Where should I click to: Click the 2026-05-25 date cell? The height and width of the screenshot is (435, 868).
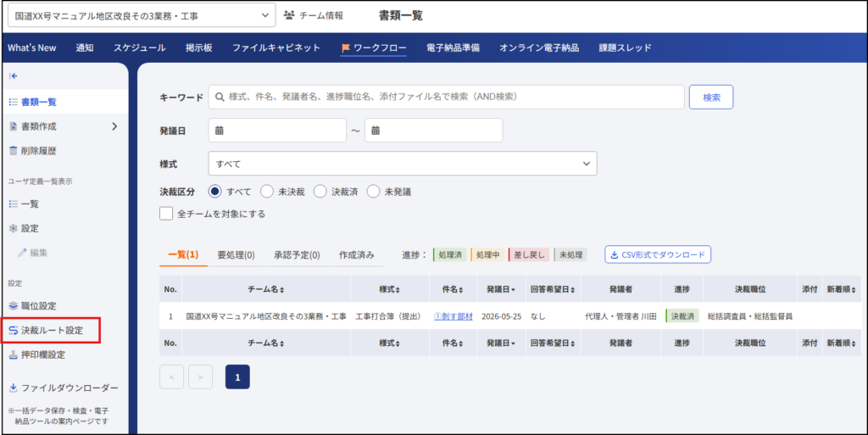[501, 316]
